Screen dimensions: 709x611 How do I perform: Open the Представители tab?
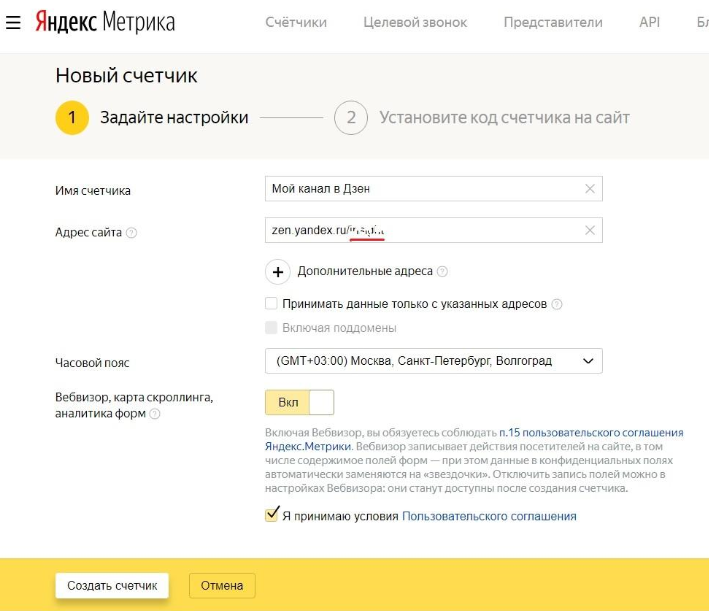pos(553,22)
